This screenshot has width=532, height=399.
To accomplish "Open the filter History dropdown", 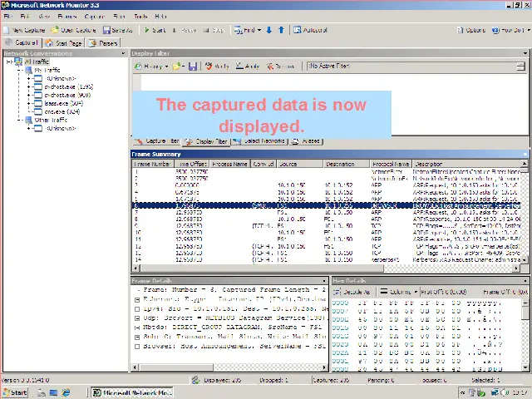I will tap(151, 66).
